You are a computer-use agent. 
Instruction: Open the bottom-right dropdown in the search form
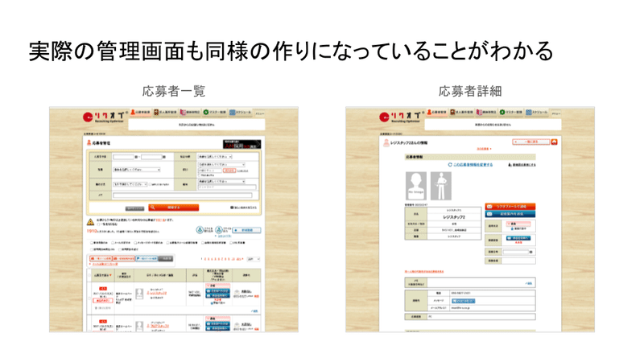(221, 182)
